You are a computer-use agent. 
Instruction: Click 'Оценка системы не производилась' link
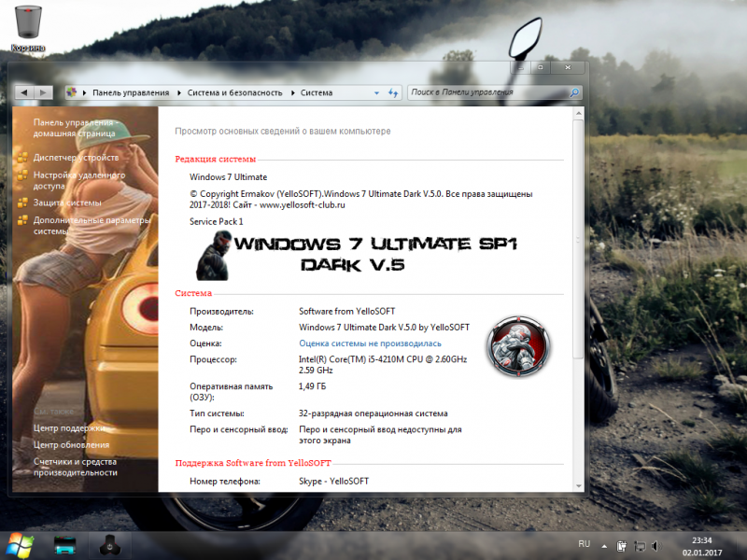[370, 343]
